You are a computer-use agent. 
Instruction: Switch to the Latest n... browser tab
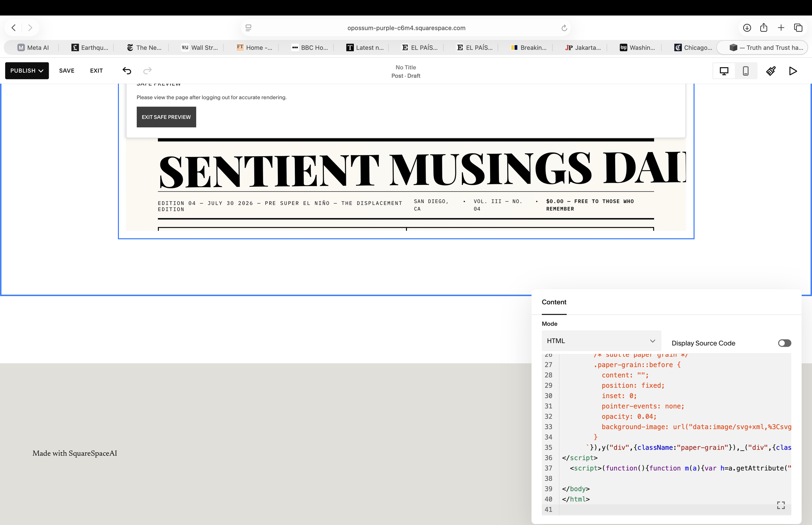(x=365, y=48)
